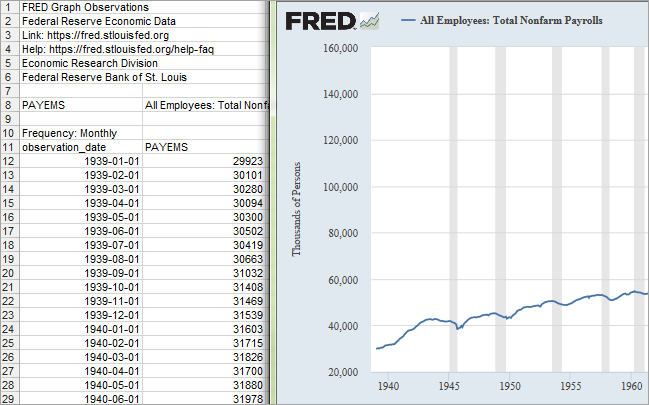Click the 160,000 y-axis label on chart

pos(340,48)
